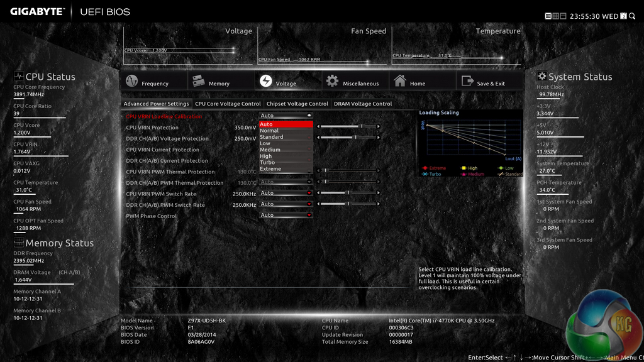The width and height of the screenshot is (644, 362).
Task: Open the DRAM Voltage Control tab
Action: (363, 104)
